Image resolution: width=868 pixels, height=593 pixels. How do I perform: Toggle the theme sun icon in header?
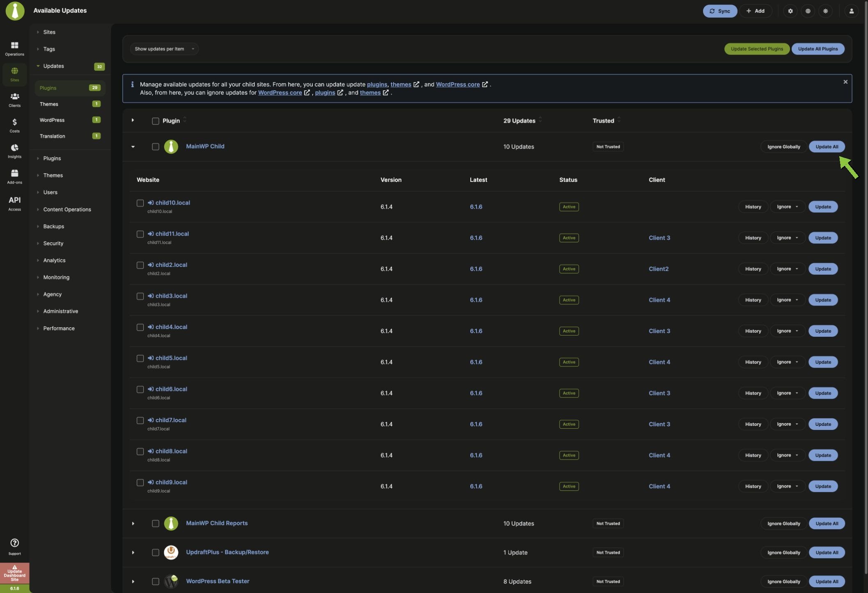click(x=825, y=11)
